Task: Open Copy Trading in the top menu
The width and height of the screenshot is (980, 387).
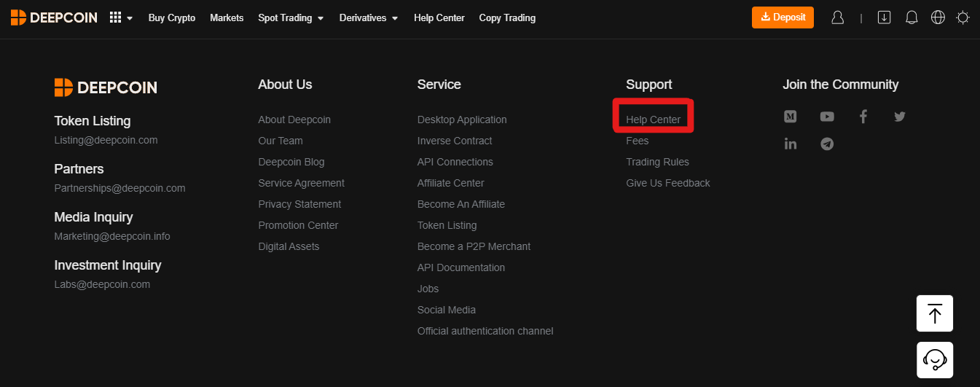Action: pos(507,17)
